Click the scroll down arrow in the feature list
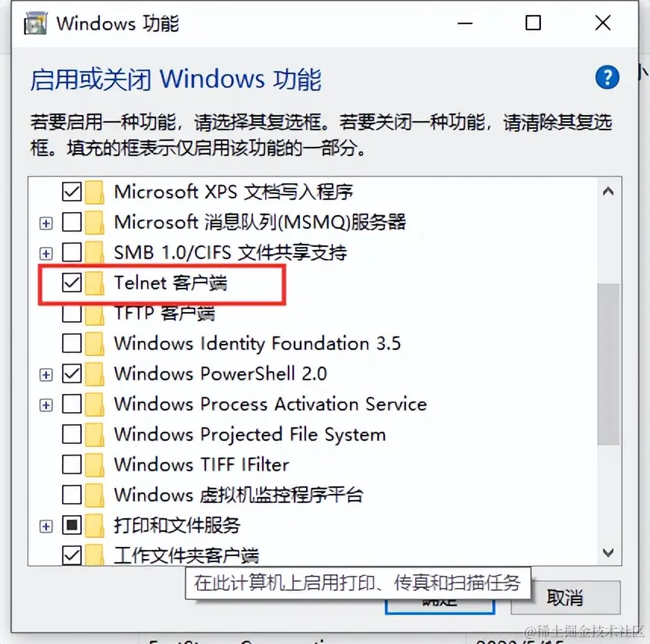This screenshot has height=644, width=650. coord(608,552)
